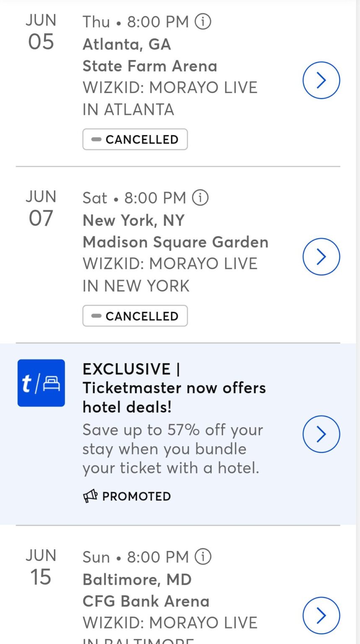360x644 pixels.
Task: Select WIZKID: MORAYO LIVE IN ATLANTA title
Action: point(170,99)
